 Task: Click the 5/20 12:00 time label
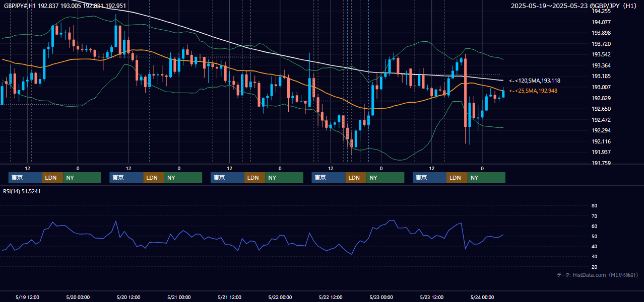point(128,297)
